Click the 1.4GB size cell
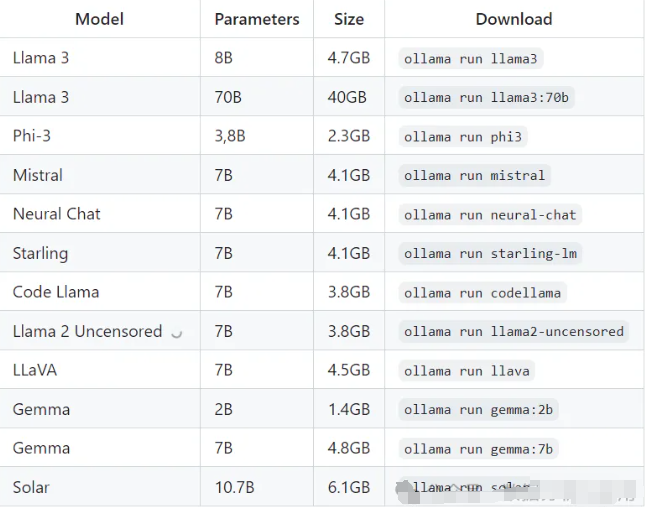 coord(349,409)
